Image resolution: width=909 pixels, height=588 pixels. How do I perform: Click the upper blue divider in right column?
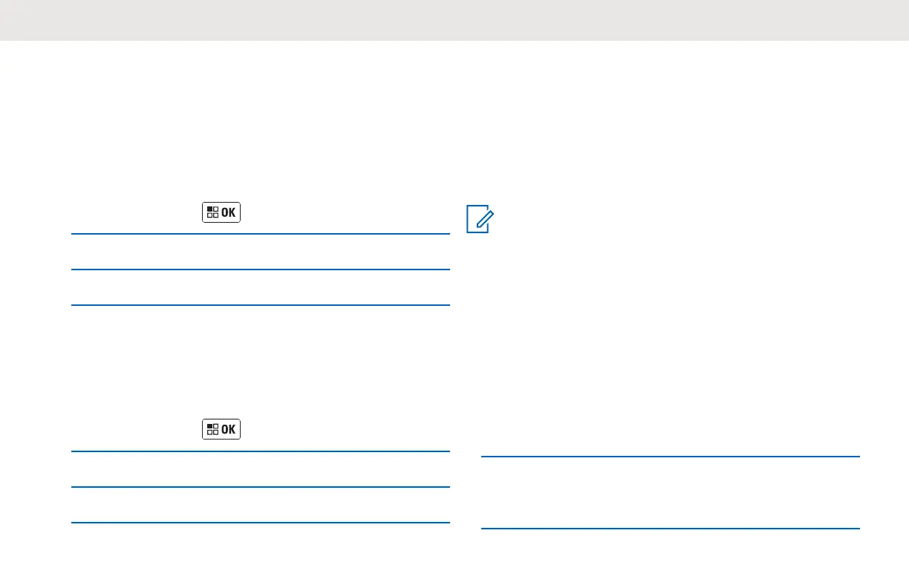[670, 457]
